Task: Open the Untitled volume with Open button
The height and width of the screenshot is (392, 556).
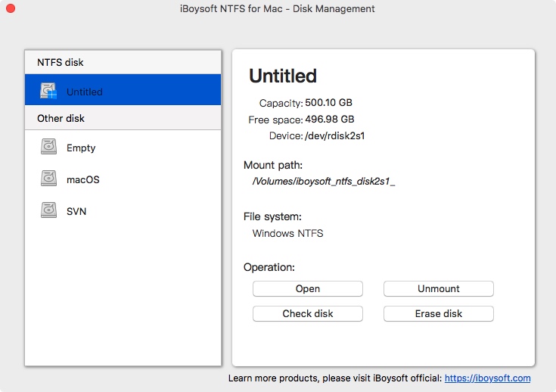Action: [x=307, y=289]
